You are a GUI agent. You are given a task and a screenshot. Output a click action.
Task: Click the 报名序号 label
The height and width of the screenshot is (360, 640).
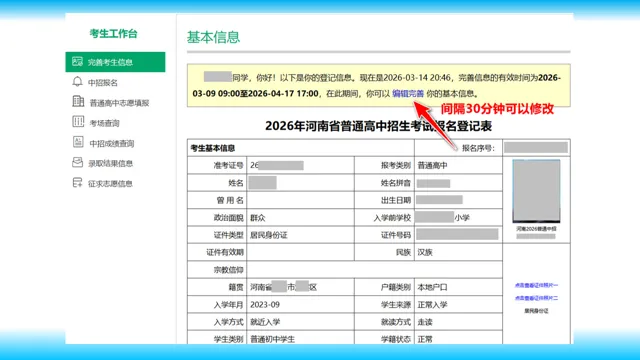(478, 148)
